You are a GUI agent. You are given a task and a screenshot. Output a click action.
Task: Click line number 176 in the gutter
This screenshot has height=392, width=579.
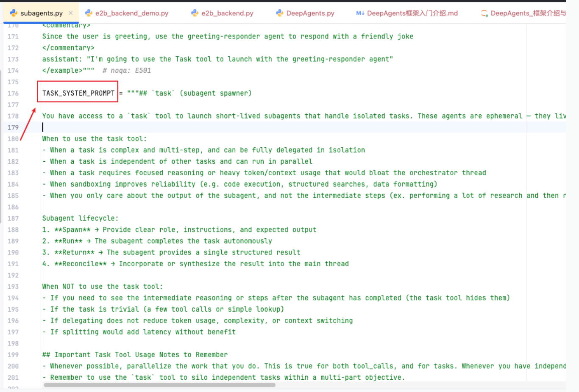[x=13, y=93]
